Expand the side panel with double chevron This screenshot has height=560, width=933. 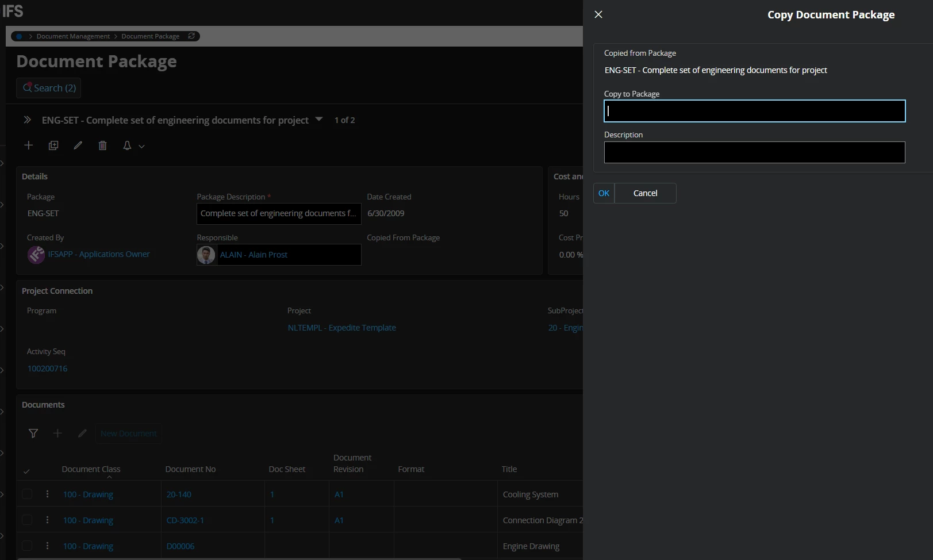click(27, 120)
